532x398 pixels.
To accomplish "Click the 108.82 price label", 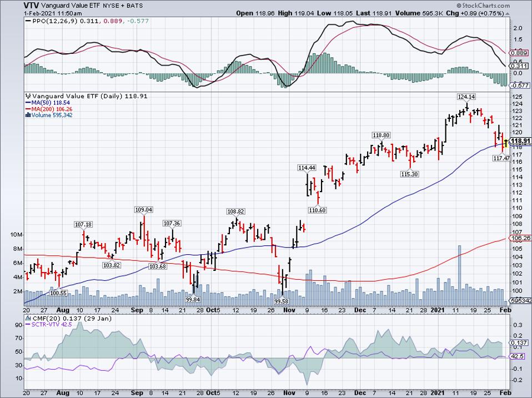I will [x=235, y=211].
